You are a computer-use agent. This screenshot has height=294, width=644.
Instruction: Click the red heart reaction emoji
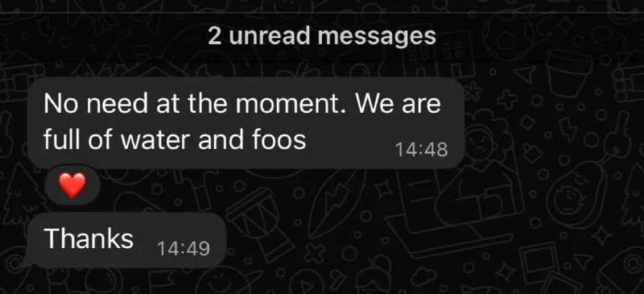72,185
